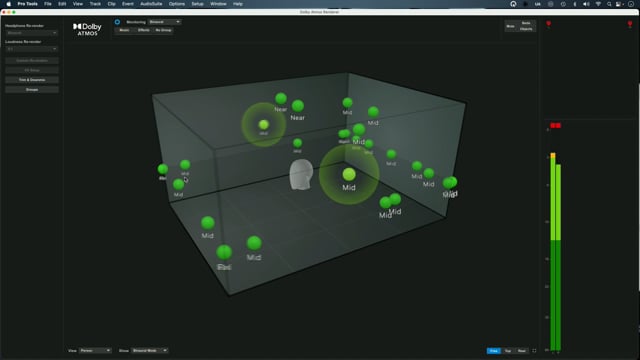Open the Event menu
Image resolution: width=640 pixels, height=360 pixels.
point(128,4)
